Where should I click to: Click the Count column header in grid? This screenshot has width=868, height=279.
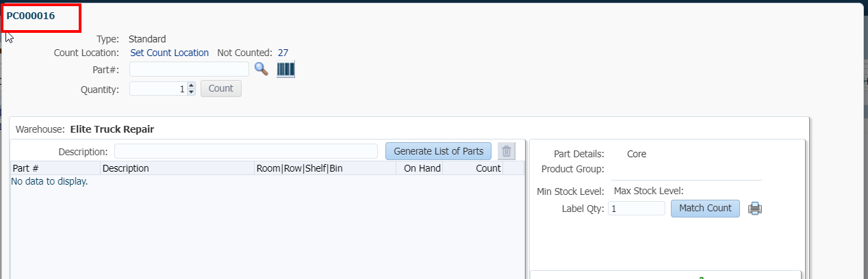[x=474, y=168]
